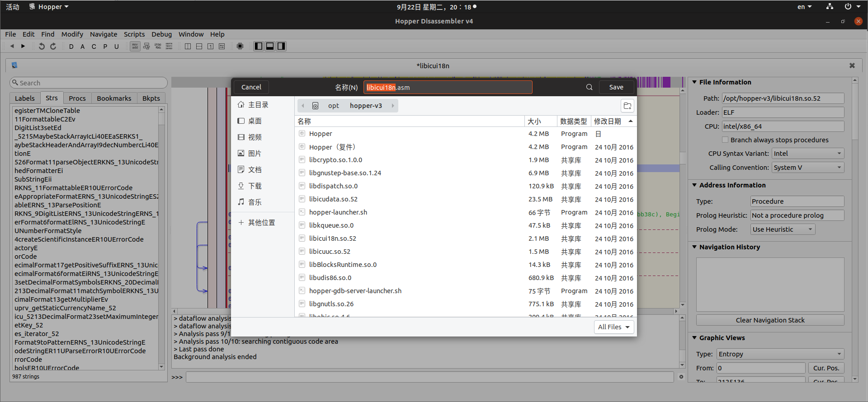Click the first Cur. Pos. button beside From
The width and height of the screenshot is (868, 402).
click(x=826, y=368)
